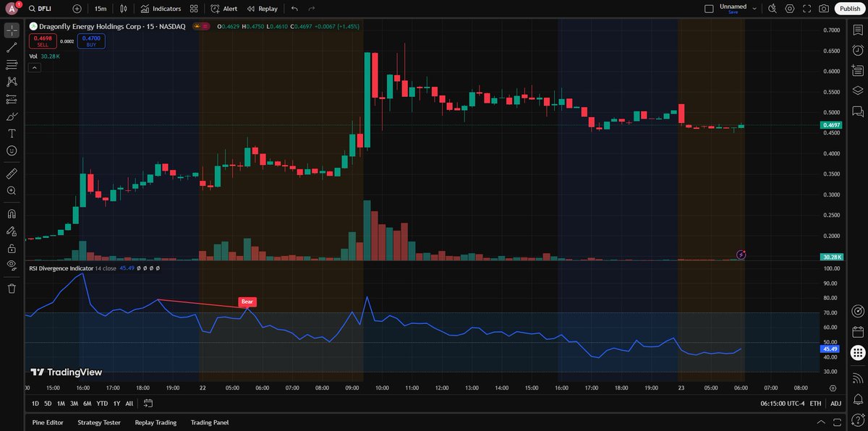Screen dimensions: 868x431
Task: Activate the Zoom In tool
Action: point(12,191)
